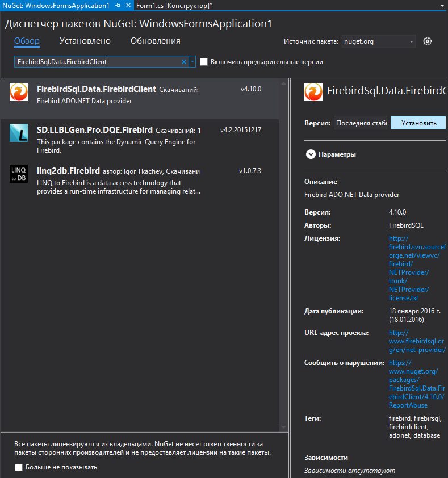Screen dimensions: 448x478
Task: Open document tabs overflow arrow
Action: (442, 6)
